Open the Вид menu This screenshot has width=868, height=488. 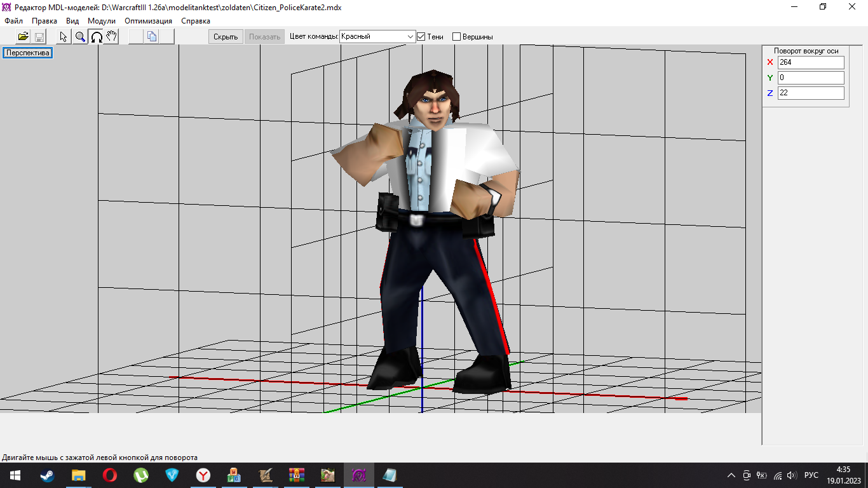[72, 21]
